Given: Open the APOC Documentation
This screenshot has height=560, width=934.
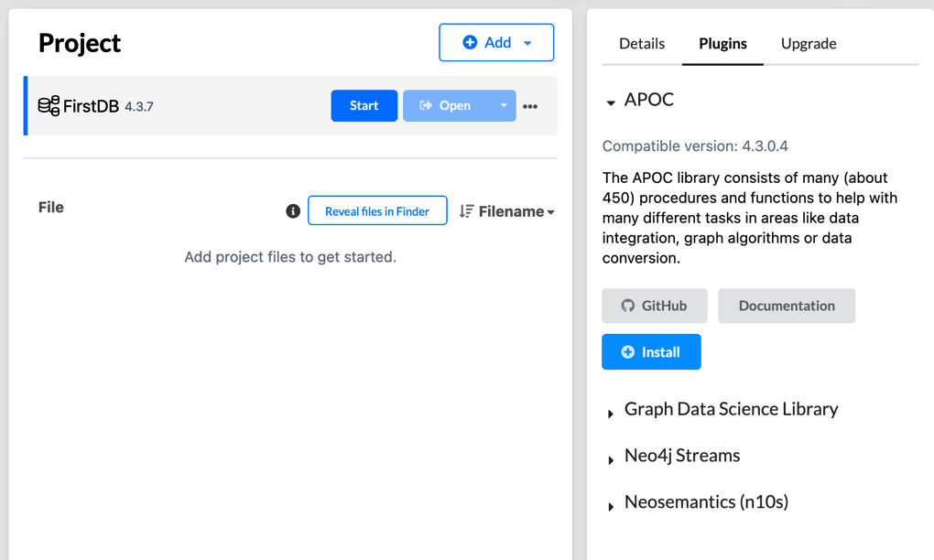Looking at the screenshot, I should [786, 306].
